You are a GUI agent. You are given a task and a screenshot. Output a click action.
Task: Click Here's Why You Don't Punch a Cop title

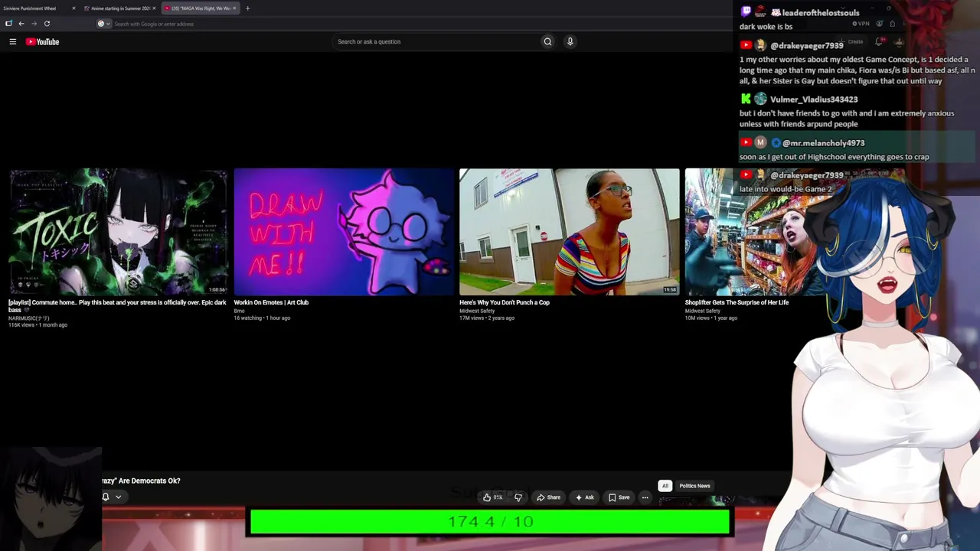505,302
